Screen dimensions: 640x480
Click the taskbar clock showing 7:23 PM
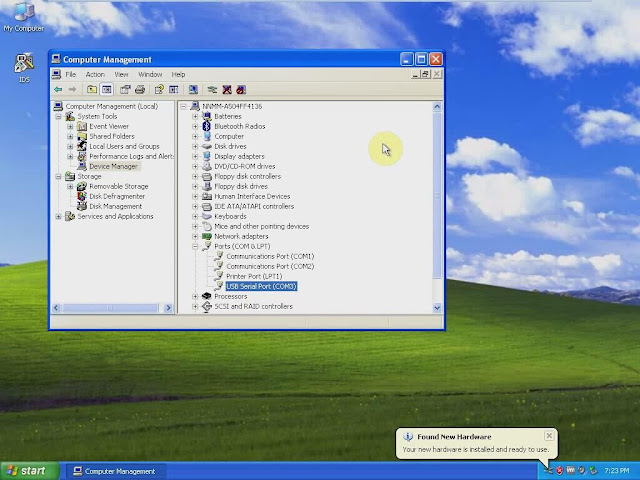pos(617,471)
